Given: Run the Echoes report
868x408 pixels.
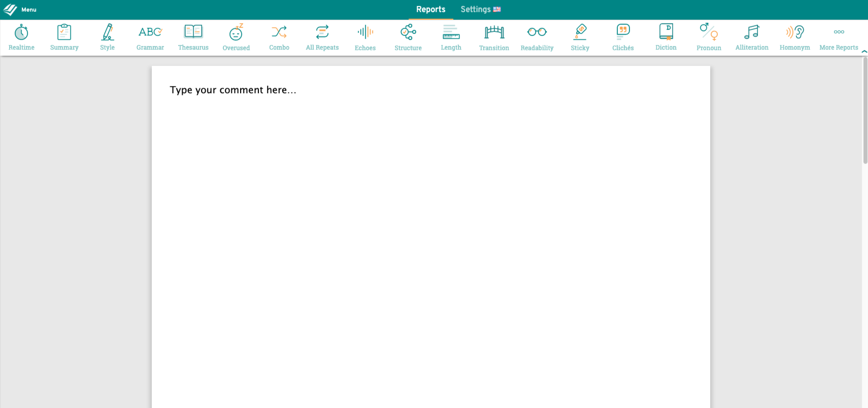Looking at the screenshot, I should [365, 38].
